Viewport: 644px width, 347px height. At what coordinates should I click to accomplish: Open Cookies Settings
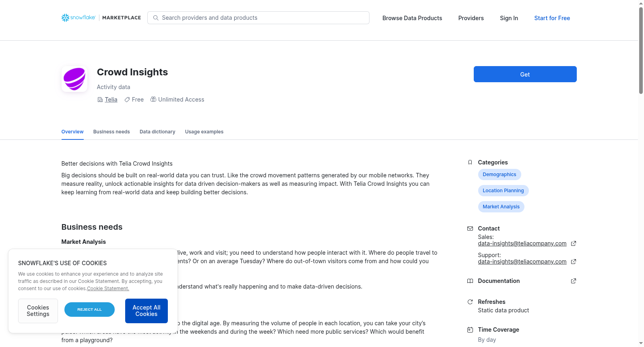pos(38,311)
